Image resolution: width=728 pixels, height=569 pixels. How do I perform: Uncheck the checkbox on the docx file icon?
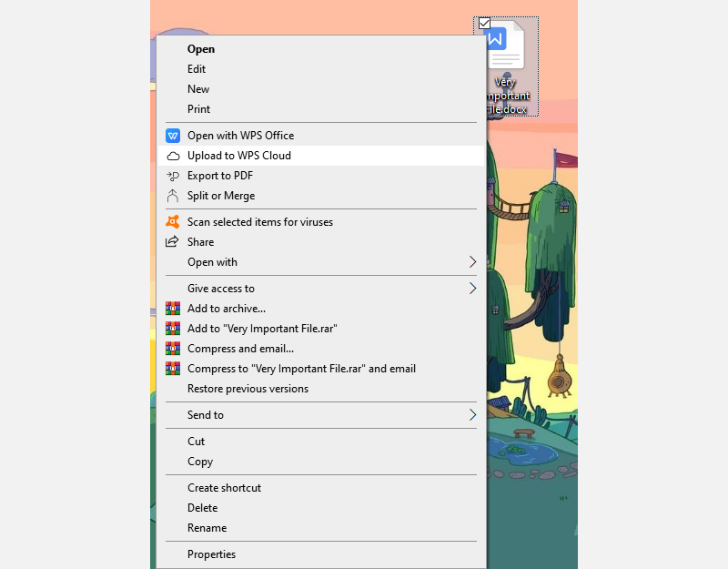[x=484, y=24]
